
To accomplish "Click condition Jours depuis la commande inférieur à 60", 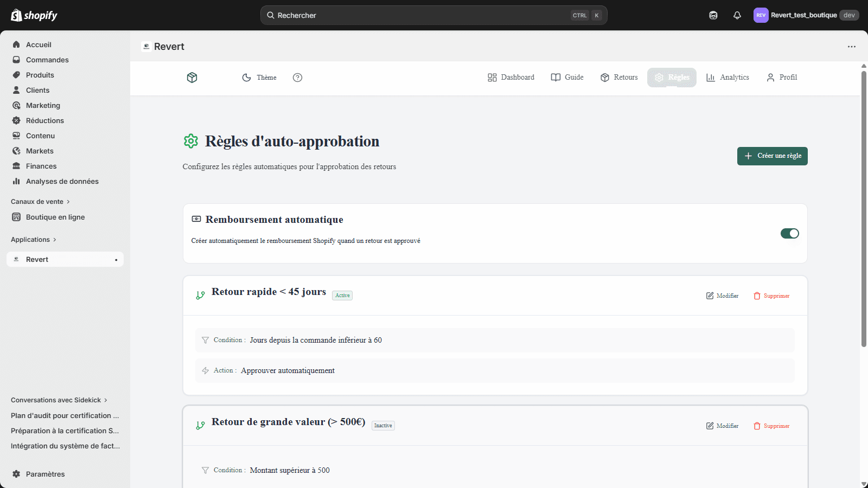I will [495, 341].
